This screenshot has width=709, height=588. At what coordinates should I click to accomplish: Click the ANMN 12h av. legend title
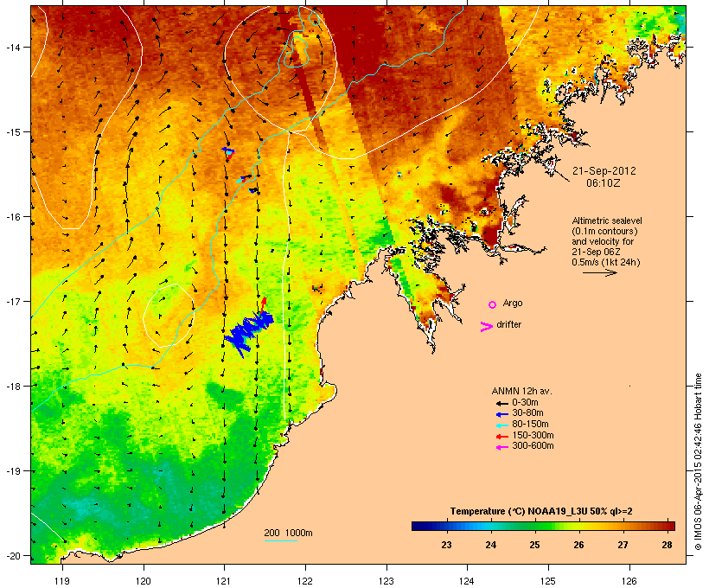[521, 391]
